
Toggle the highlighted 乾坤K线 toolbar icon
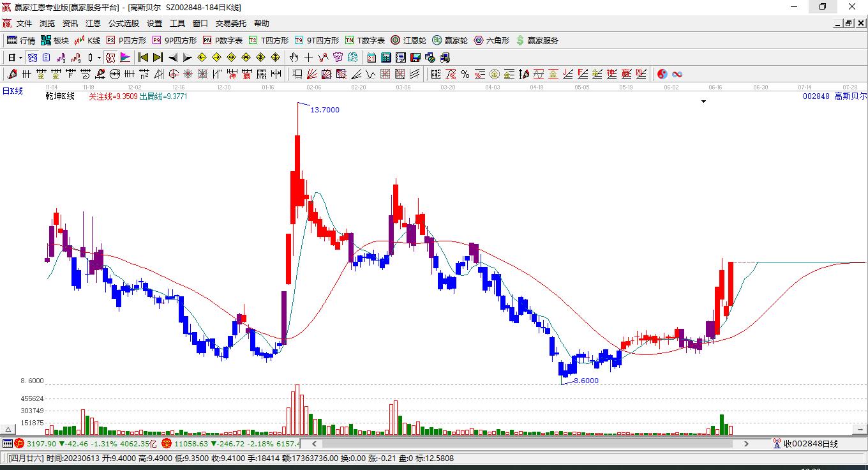coord(110,57)
